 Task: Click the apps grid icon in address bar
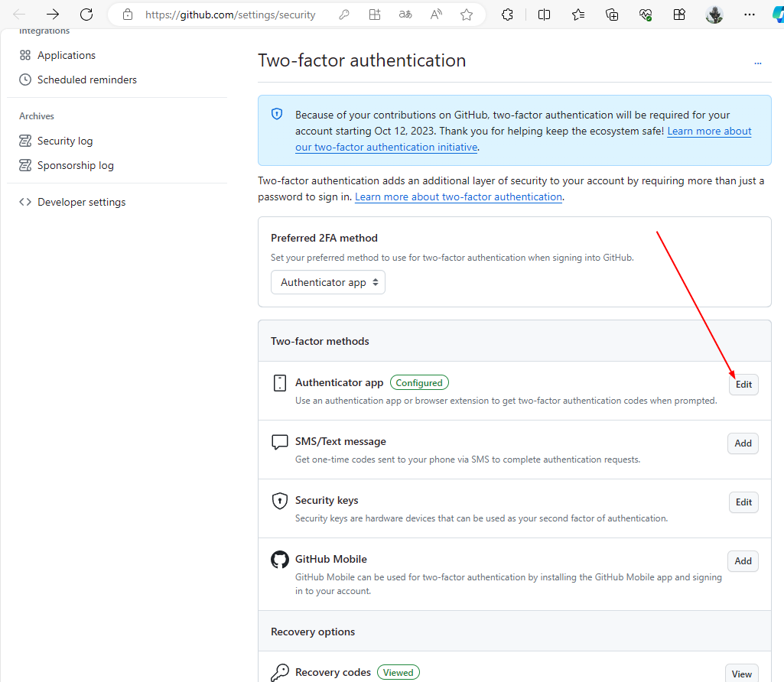(375, 15)
